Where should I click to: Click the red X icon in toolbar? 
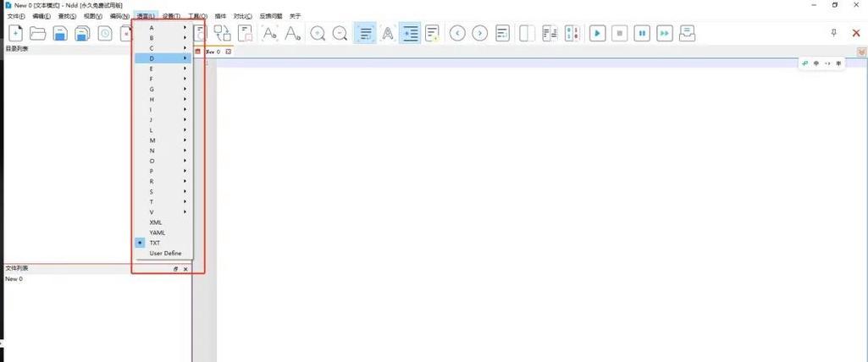pyautogui.click(x=856, y=33)
